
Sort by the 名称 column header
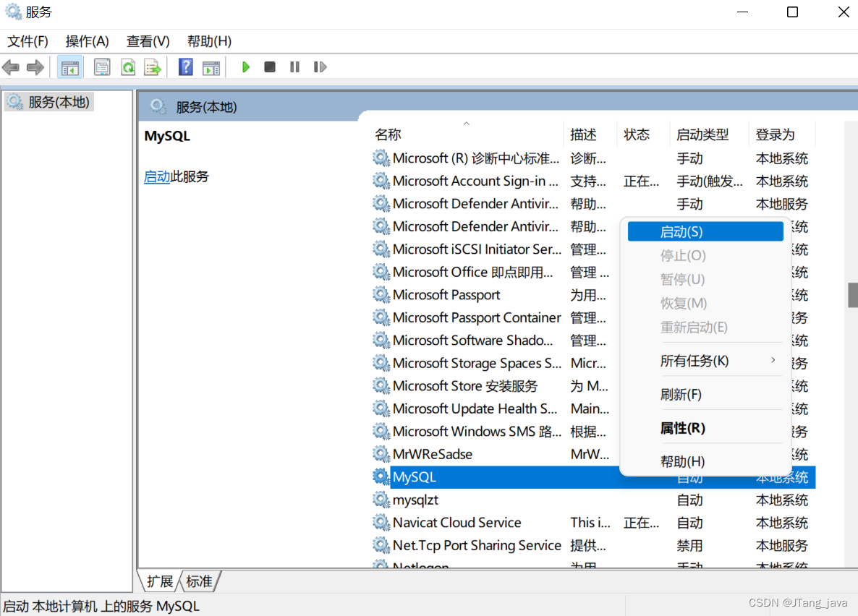click(467, 134)
